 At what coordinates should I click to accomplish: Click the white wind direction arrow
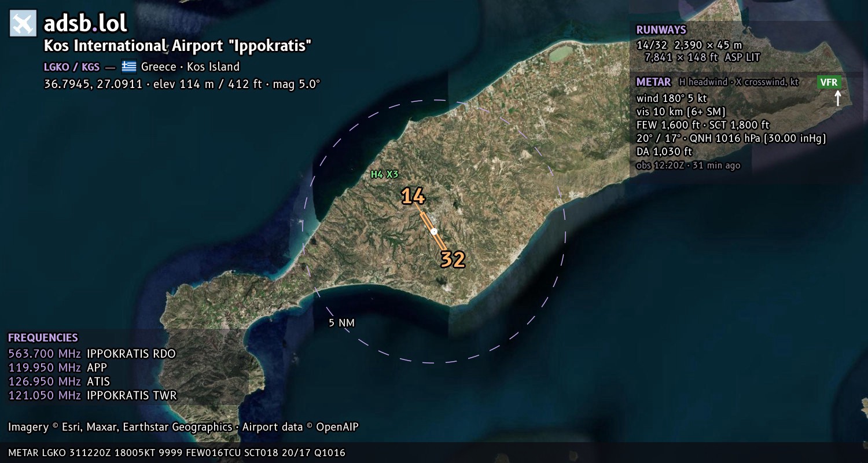pos(838,97)
